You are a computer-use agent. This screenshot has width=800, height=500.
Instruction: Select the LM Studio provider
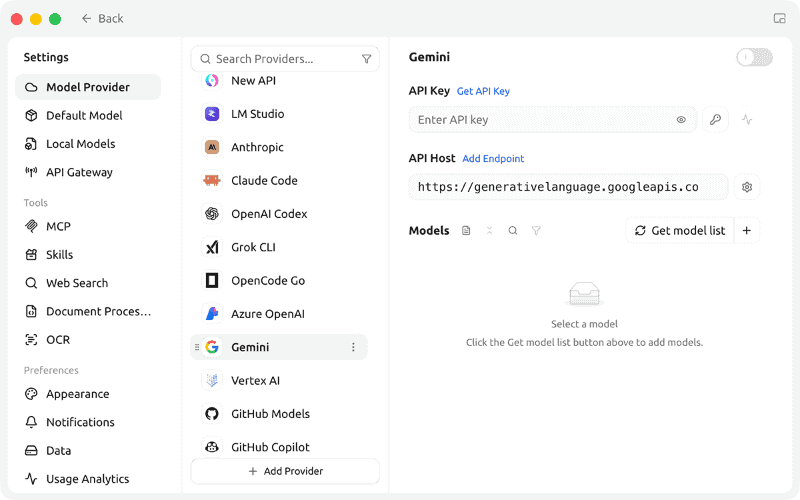pyautogui.click(x=279, y=114)
